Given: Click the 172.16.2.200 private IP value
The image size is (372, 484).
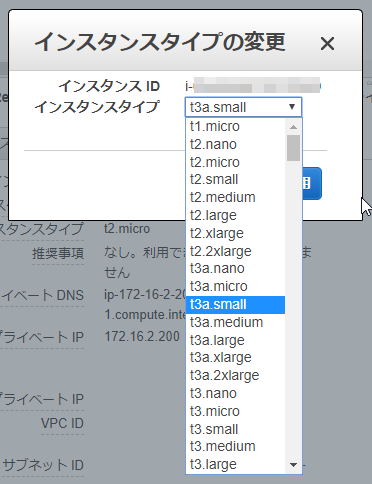Looking at the screenshot, I should (142, 337).
